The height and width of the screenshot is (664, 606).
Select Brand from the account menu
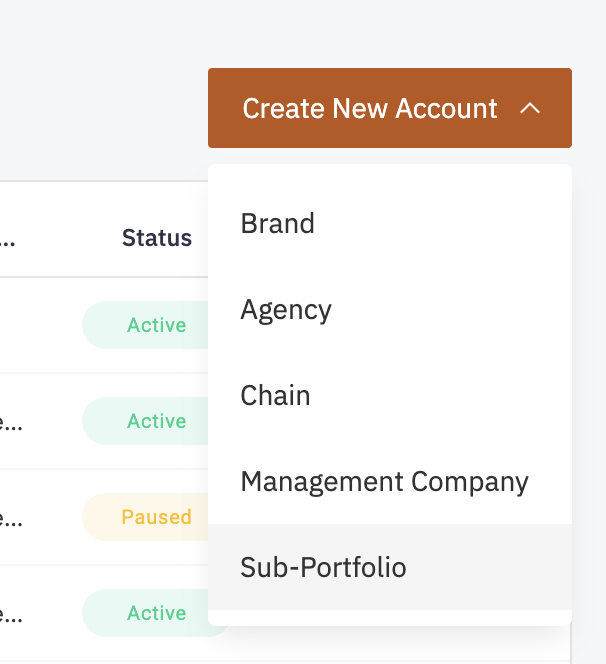(278, 223)
